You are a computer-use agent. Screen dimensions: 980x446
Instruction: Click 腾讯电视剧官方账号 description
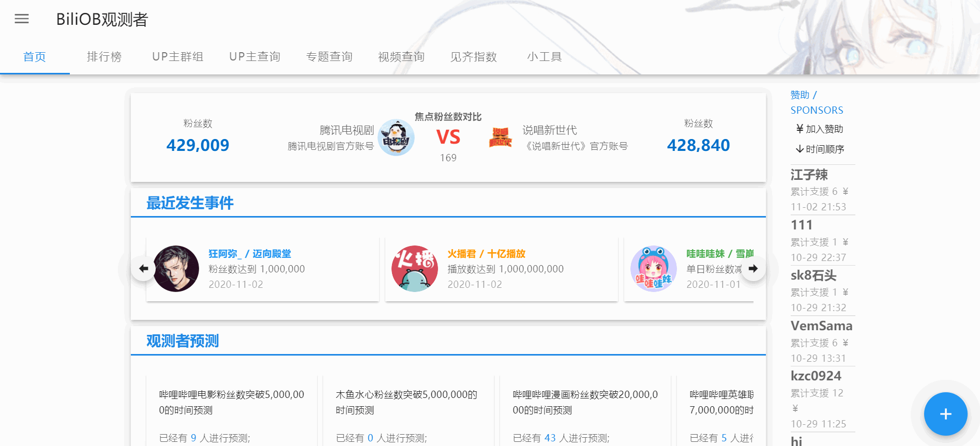pyautogui.click(x=331, y=146)
